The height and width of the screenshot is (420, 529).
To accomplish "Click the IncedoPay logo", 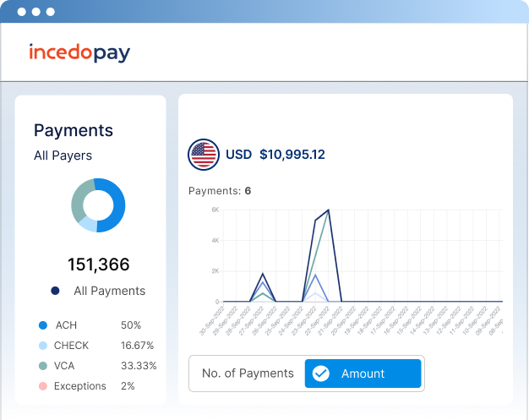I will (79, 53).
